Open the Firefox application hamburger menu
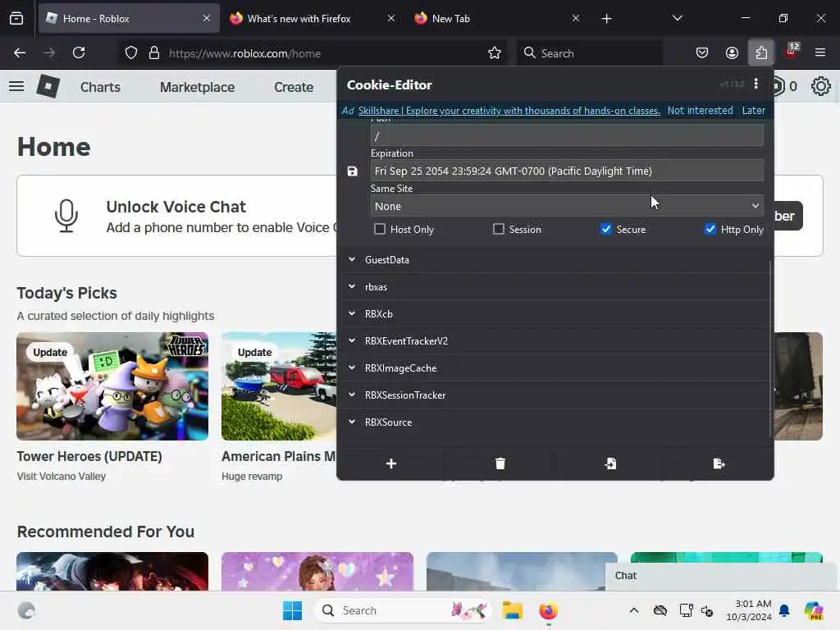This screenshot has width=840, height=630. point(819,52)
